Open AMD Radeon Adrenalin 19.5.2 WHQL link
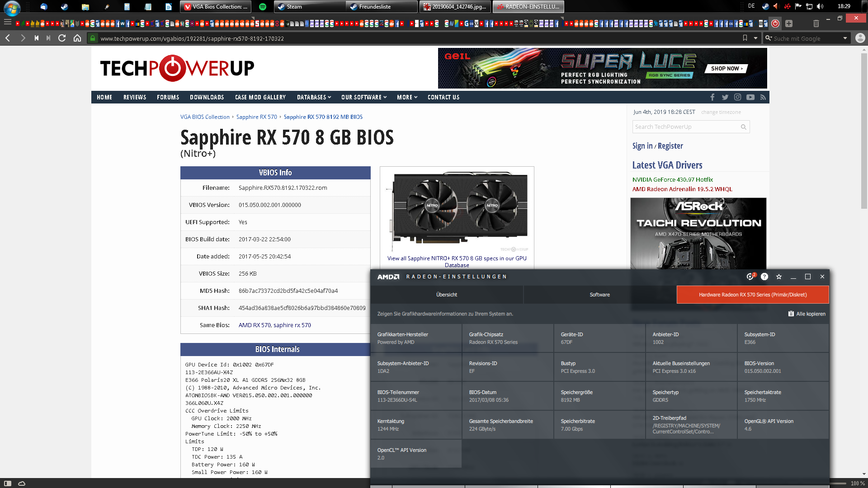Screen dimensions: 868x488 682,189
